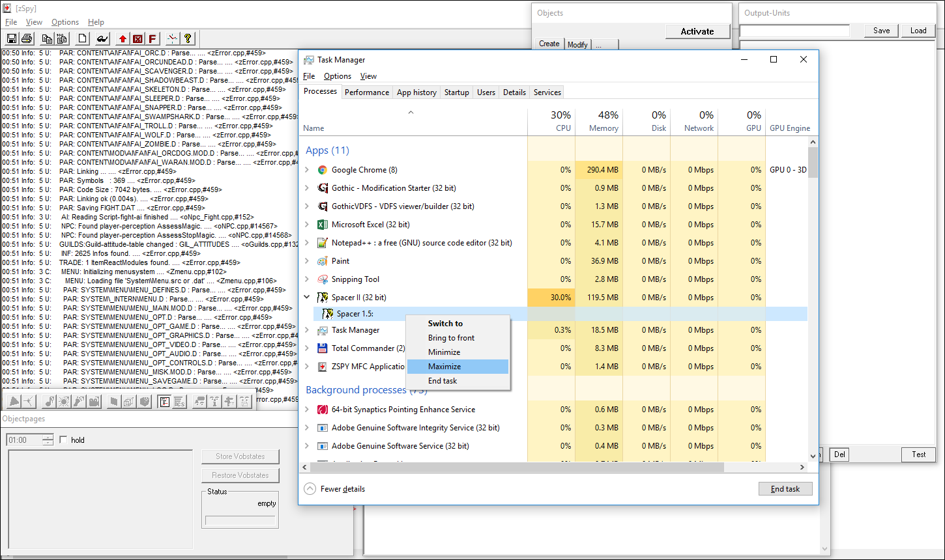Expand the GothicVDFS viewer/builder row
Viewport: 945px width, 560px height.
307,206
